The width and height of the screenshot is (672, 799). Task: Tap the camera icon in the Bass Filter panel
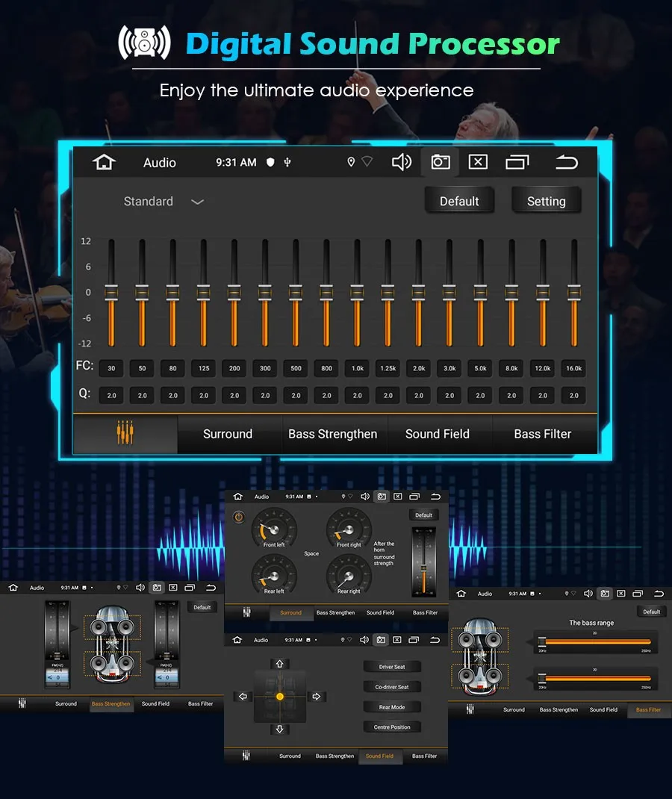point(605,594)
